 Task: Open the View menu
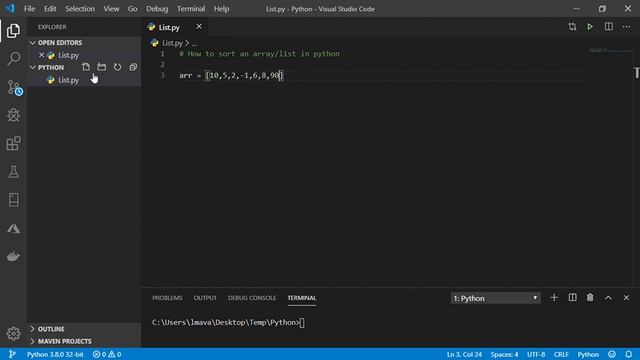click(x=111, y=9)
